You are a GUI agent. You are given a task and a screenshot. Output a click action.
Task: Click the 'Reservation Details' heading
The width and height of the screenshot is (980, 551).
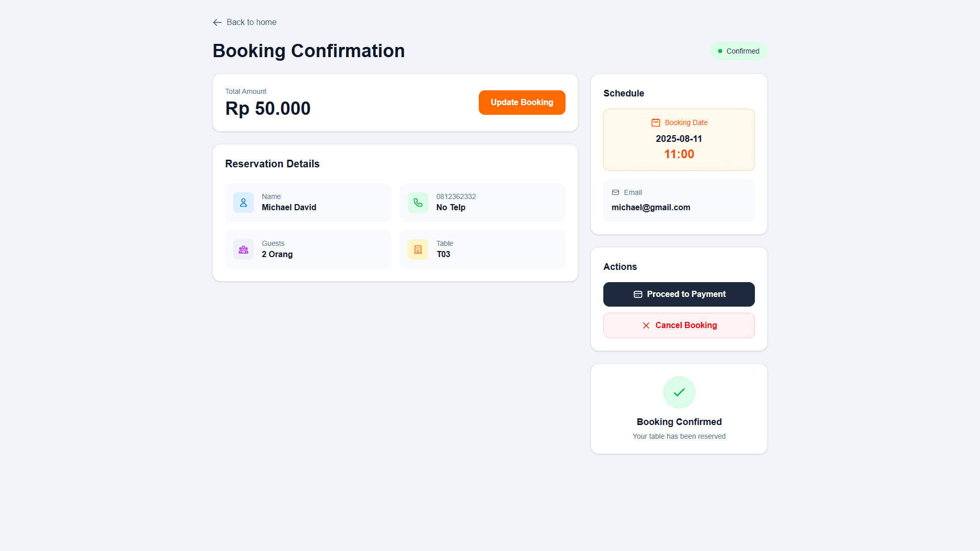[x=272, y=164]
